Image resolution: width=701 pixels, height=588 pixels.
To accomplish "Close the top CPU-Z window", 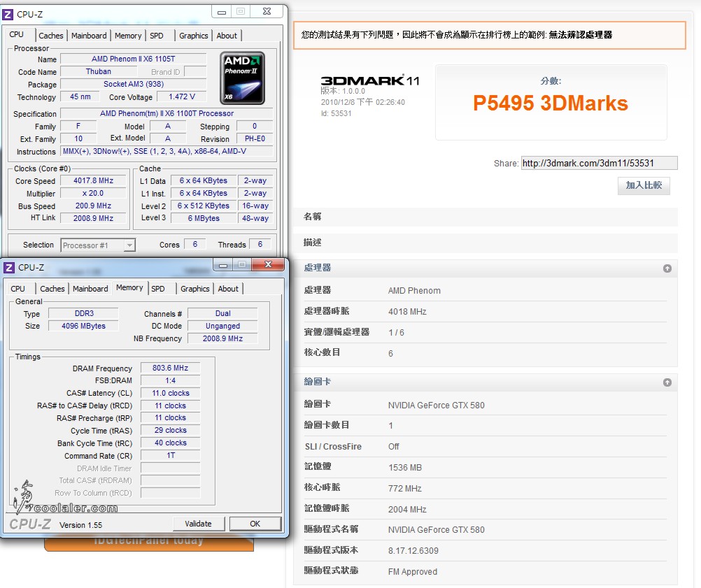I will (x=267, y=12).
